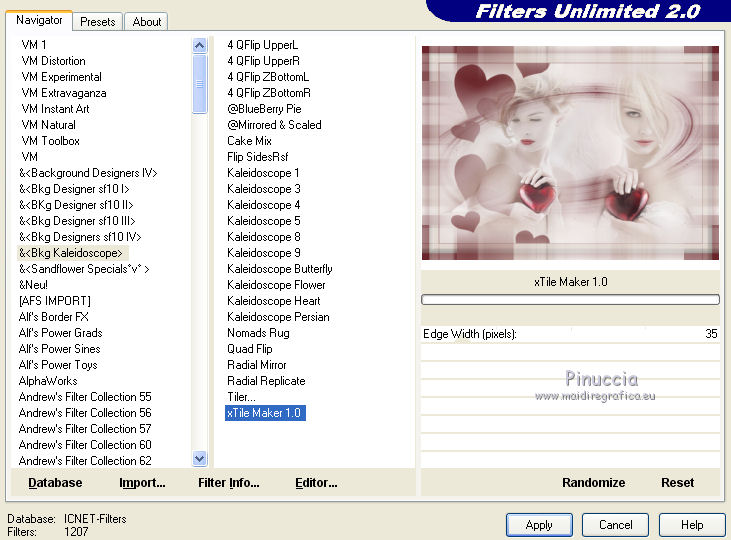Select VM Natural category
The width and height of the screenshot is (731, 540).
[48, 125]
